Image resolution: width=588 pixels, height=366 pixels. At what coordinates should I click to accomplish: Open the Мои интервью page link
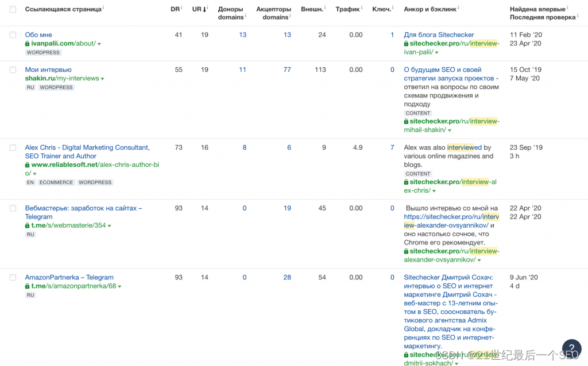[48, 69]
